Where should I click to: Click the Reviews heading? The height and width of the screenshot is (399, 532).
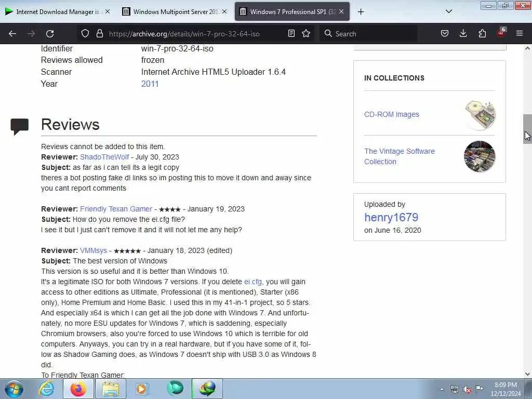coord(70,125)
